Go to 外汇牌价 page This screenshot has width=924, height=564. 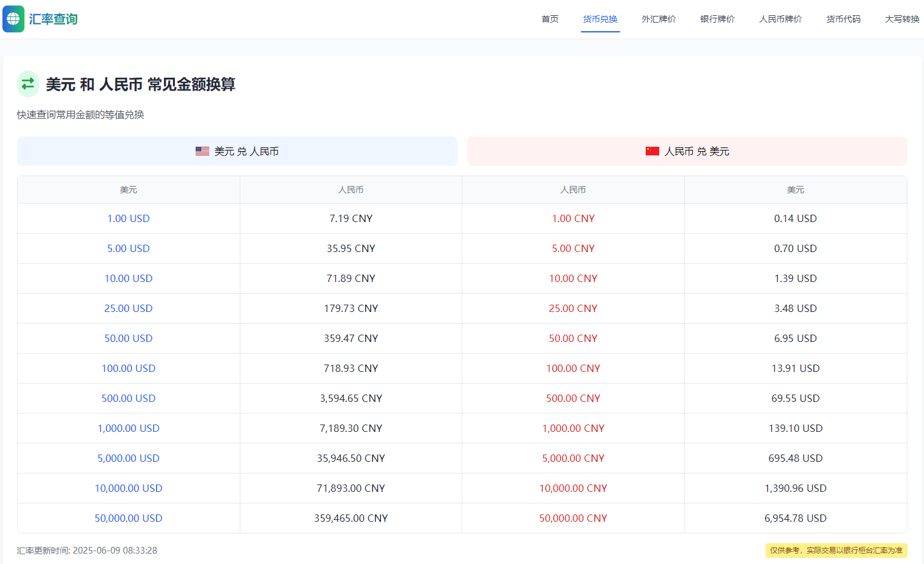coord(659,19)
